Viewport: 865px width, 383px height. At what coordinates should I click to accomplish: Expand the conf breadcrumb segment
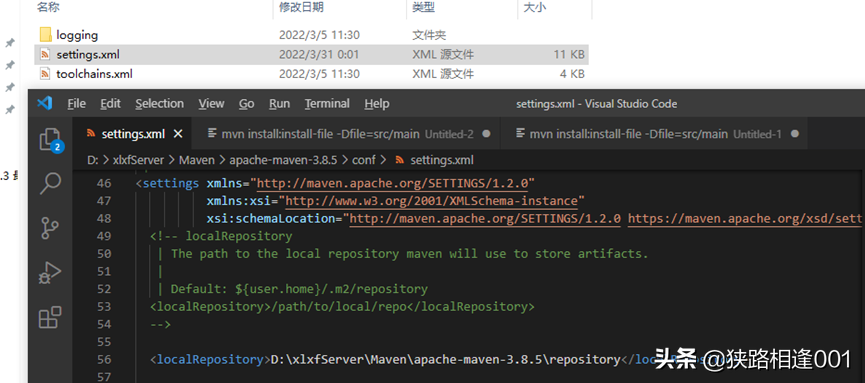point(364,160)
